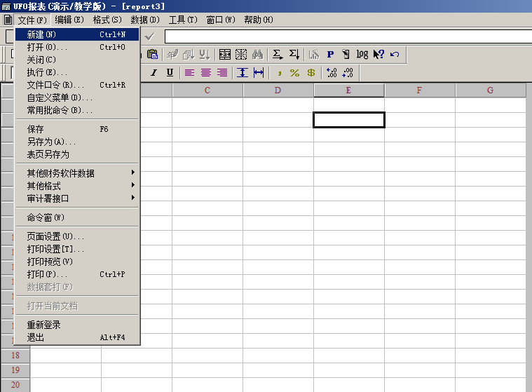This screenshot has width=532, height=392.
Task: Toggle underline formatting
Action: tap(170, 73)
